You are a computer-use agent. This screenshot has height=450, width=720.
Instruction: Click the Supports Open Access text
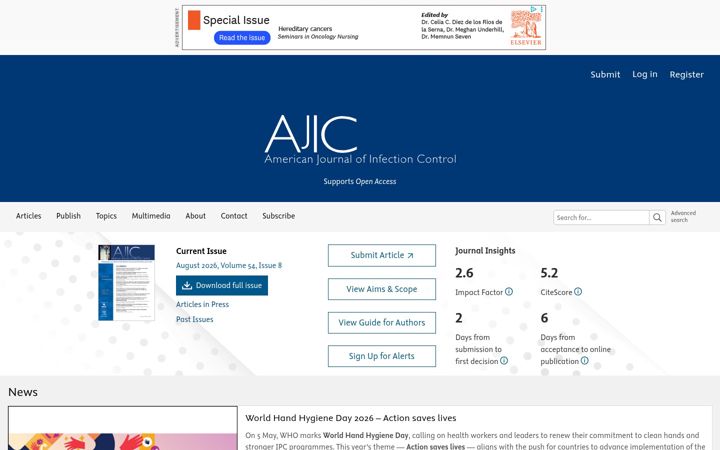360,181
